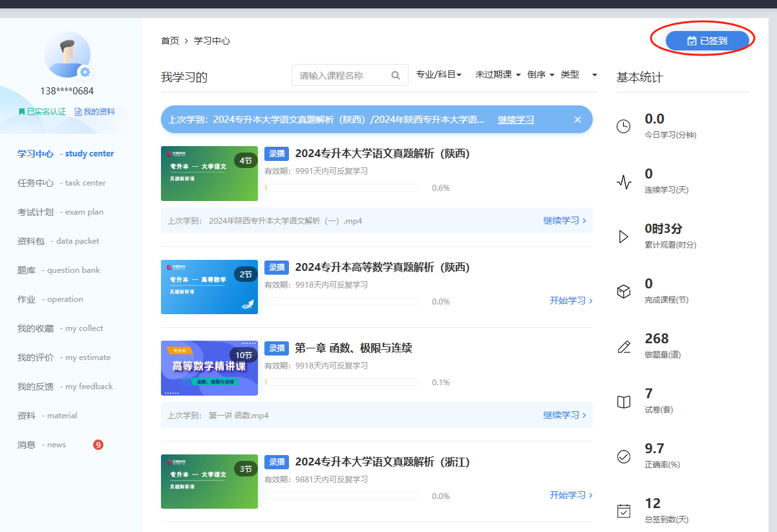Click the avatar settings gear icon
This screenshot has width=777, height=532.
pos(85,72)
